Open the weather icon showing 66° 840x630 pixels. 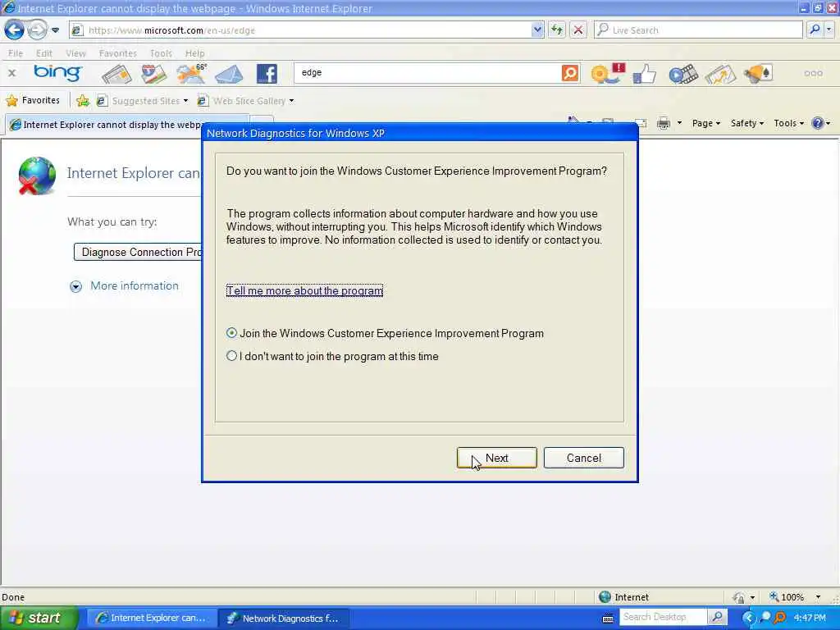point(191,74)
